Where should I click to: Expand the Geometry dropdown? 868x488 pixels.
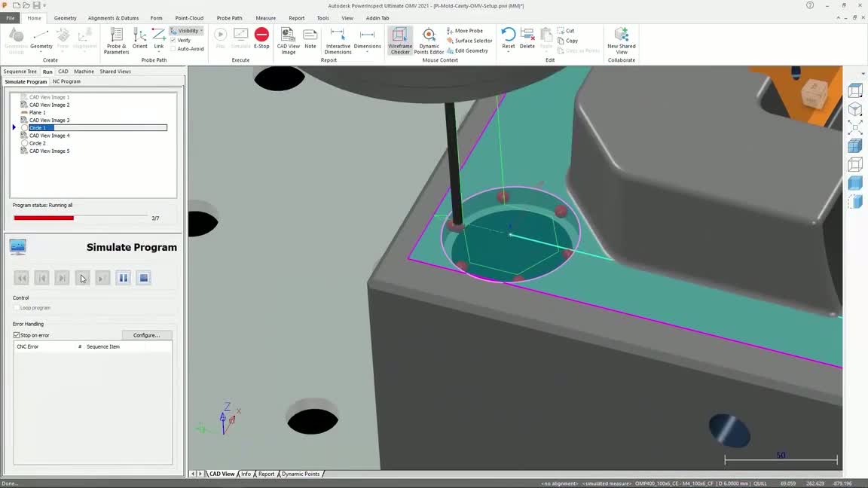coord(41,52)
